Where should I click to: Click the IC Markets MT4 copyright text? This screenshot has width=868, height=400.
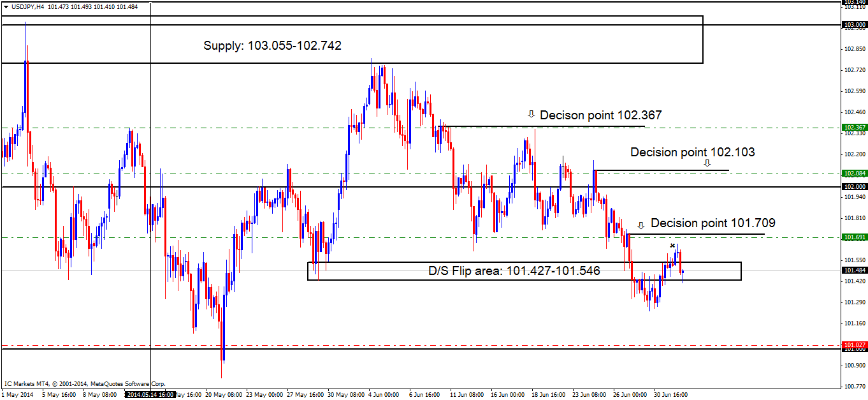pos(85,384)
